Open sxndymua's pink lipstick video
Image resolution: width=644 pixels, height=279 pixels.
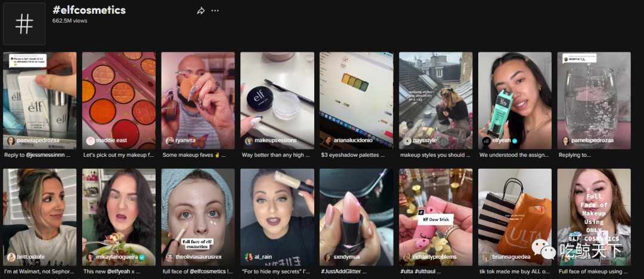[x=357, y=217]
